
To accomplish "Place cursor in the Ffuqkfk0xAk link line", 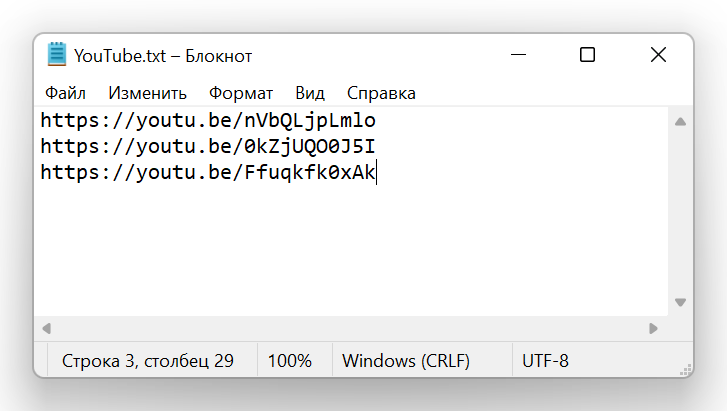I will coord(207,173).
